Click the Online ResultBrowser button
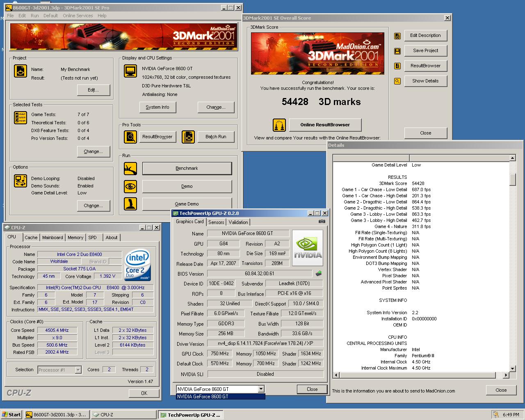 point(325,125)
